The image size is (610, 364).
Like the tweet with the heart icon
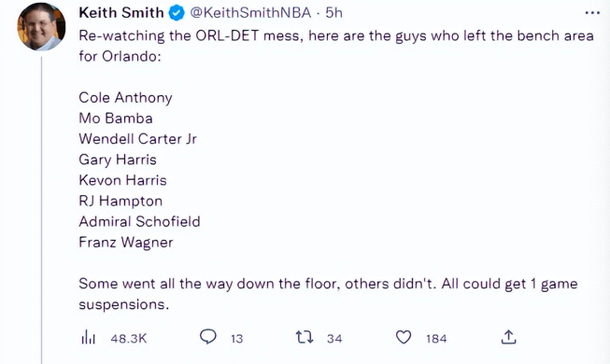pyautogui.click(x=404, y=337)
